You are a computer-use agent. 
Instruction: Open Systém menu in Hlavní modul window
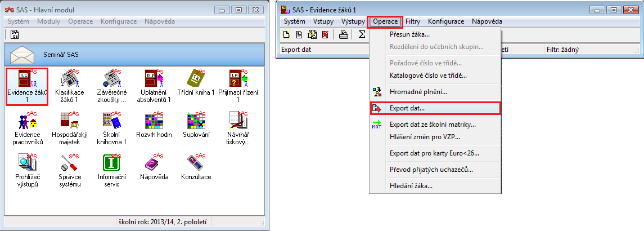point(19,21)
